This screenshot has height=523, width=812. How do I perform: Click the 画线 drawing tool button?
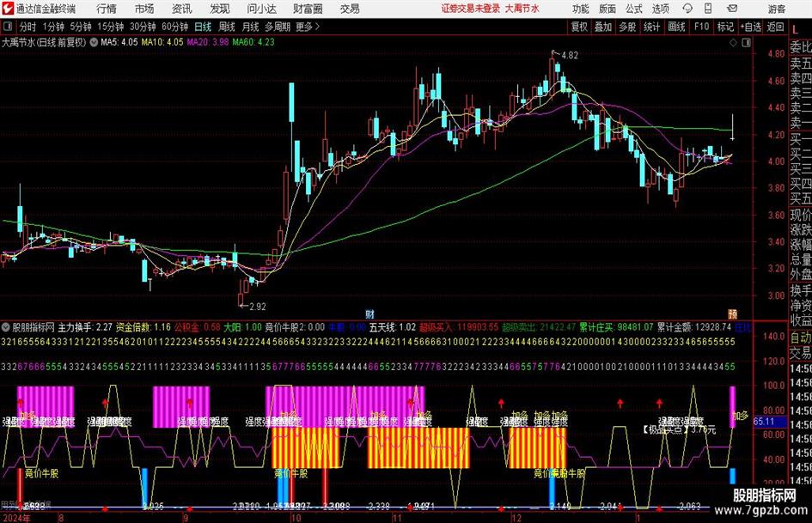[x=676, y=27]
